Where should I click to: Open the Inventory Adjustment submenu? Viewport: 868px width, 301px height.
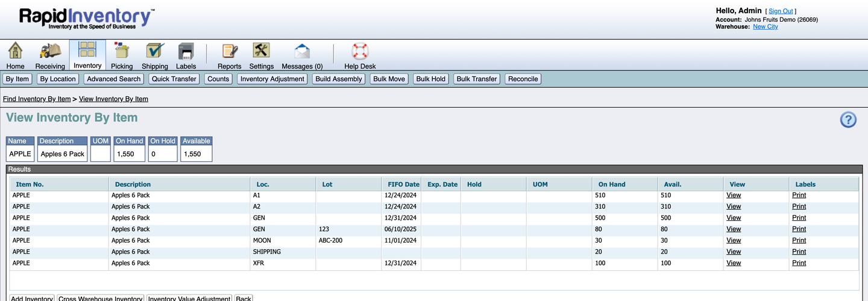(272, 79)
